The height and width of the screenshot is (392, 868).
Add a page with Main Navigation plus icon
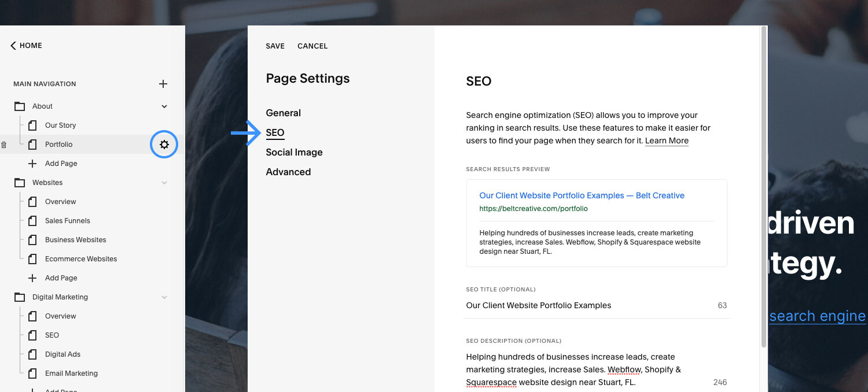coord(163,84)
